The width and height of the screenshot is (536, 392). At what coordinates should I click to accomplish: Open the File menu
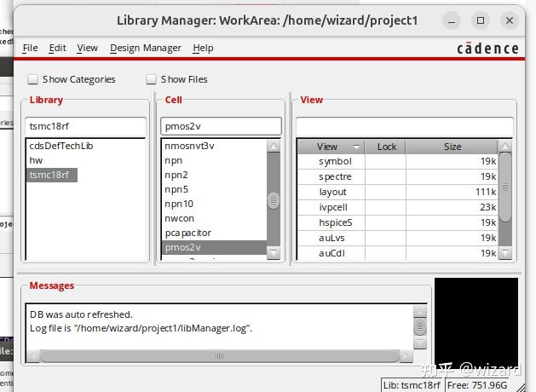(x=30, y=48)
